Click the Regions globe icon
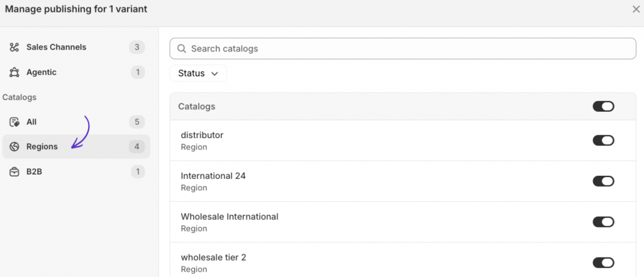This screenshot has height=277, width=644. (x=14, y=146)
